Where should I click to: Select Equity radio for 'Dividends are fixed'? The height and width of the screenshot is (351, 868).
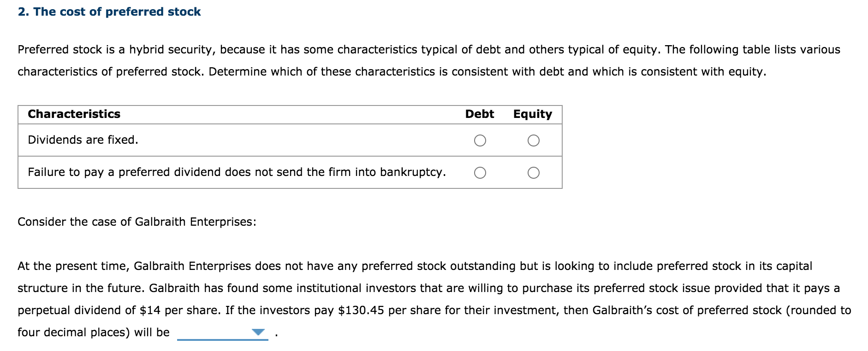click(534, 139)
